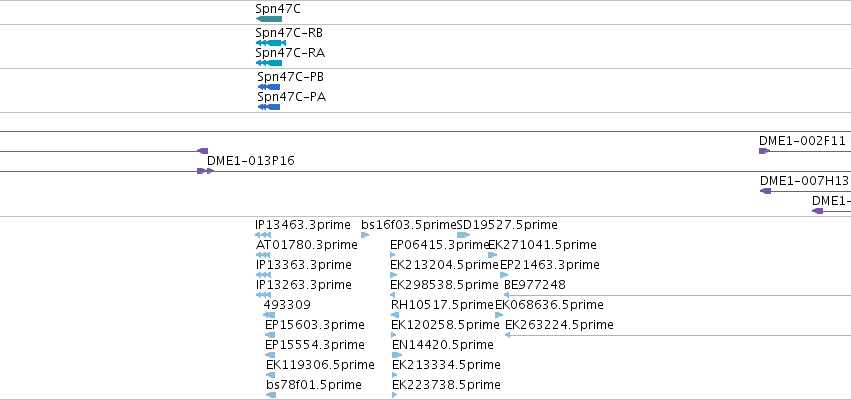This screenshot has height=400, width=851.
Task: Select the IP13263.3prime EST glyph
Action: pos(263,295)
